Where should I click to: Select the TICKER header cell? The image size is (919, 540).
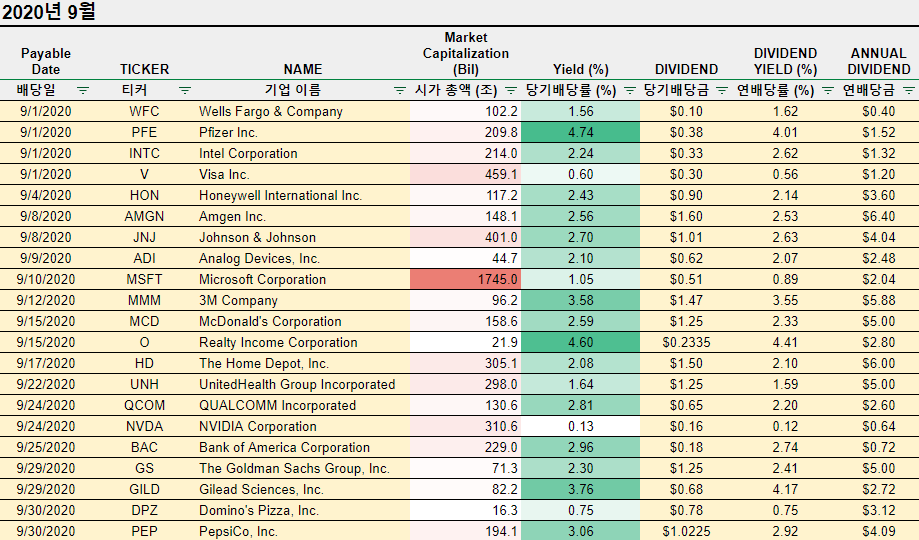(144, 69)
